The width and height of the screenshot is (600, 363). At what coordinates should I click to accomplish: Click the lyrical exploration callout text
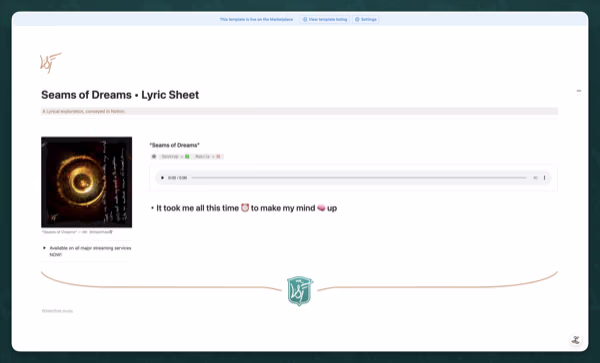(x=83, y=111)
